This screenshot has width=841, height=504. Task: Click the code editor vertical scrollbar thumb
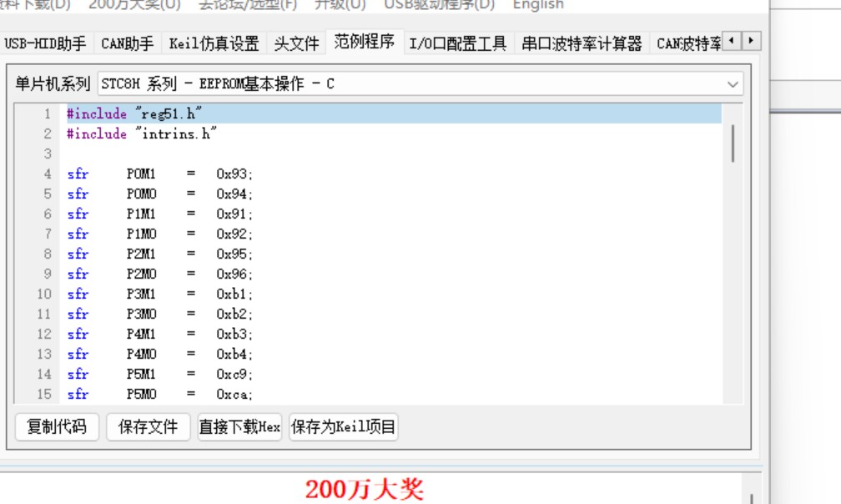(x=733, y=144)
